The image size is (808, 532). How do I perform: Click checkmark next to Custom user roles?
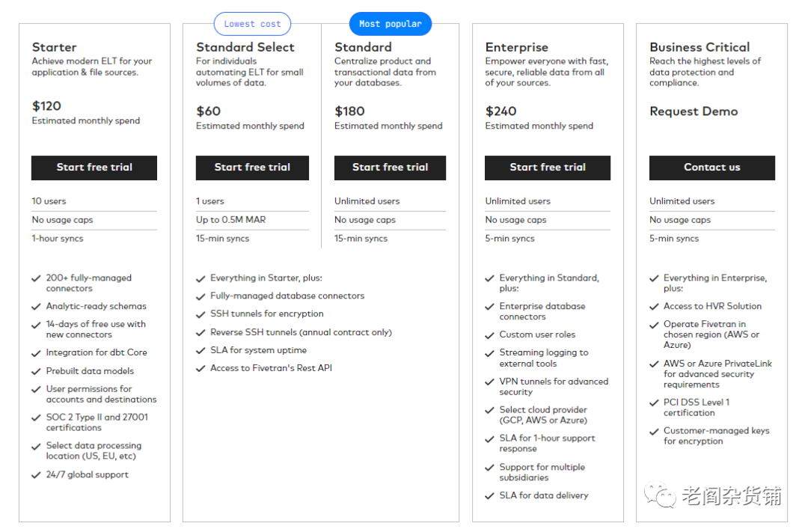[x=490, y=335]
